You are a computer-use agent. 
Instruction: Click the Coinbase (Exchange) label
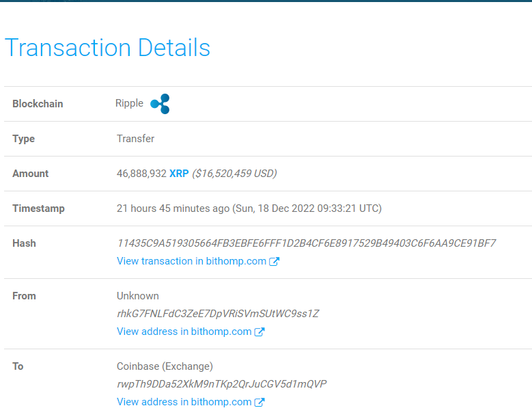point(165,366)
